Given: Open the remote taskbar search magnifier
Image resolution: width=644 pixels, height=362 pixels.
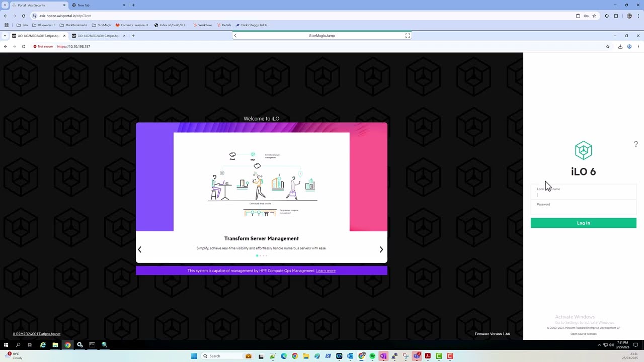Looking at the screenshot, I should 18,345.
